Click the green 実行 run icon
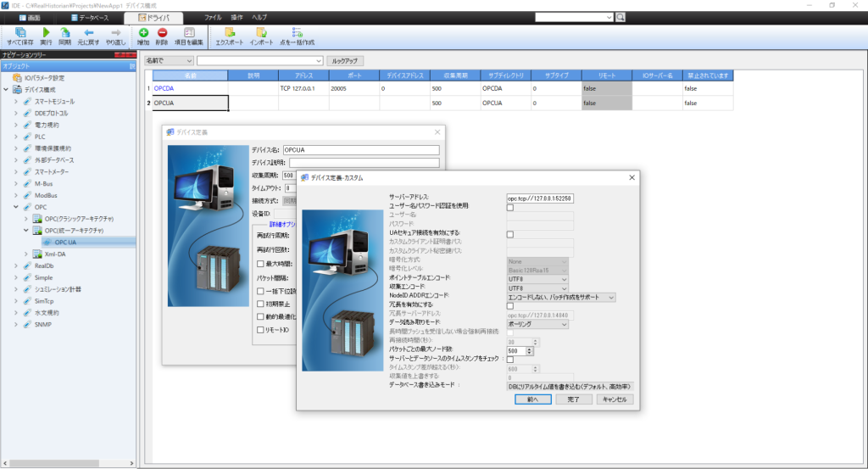 pos(46,32)
